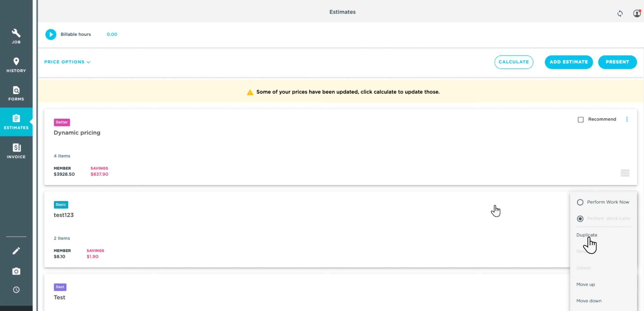Open user profile avatar icon

pos(637,13)
